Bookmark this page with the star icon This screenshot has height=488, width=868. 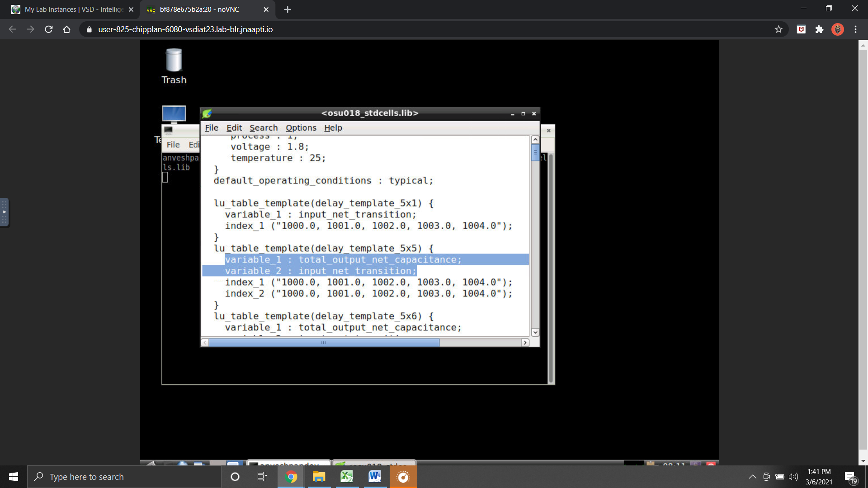pos(779,29)
